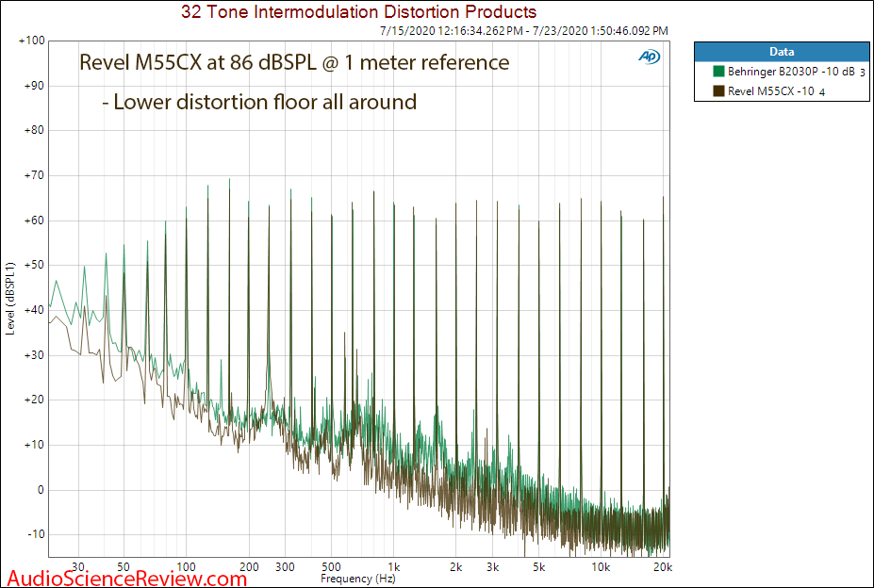Click the 500 Hz x-axis tick label
The height and width of the screenshot is (588, 874).
[332, 567]
